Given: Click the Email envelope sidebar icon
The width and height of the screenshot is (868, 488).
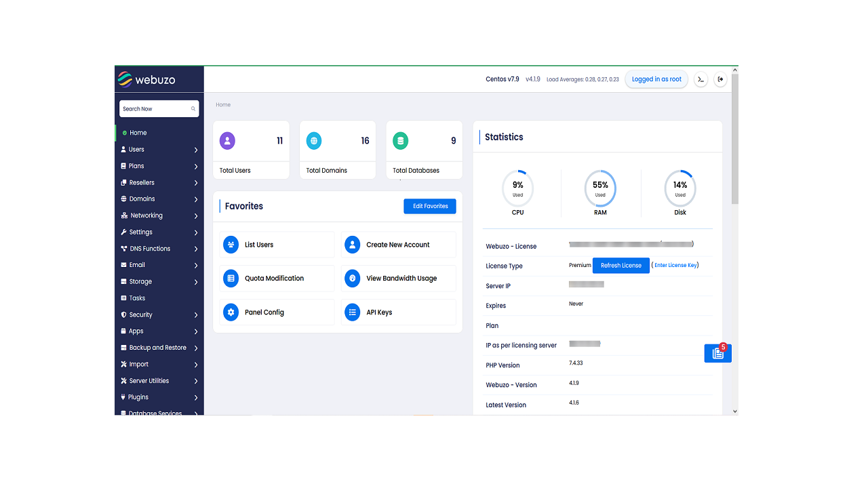Looking at the screenshot, I should point(123,265).
